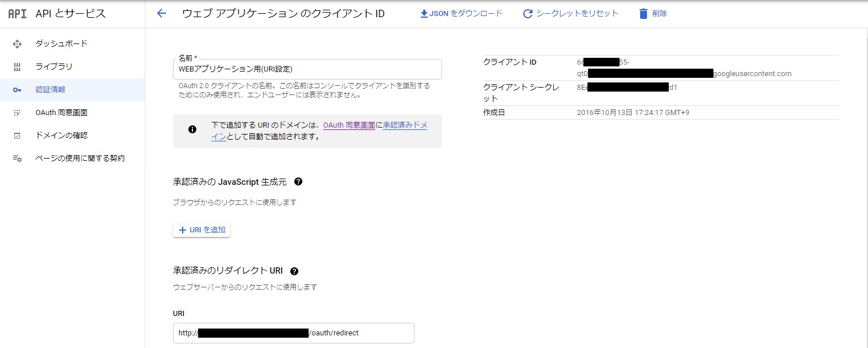This screenshot has height=348, width=868.
Task: Click the key icon for 認証情報
Action: click(17, 90)
